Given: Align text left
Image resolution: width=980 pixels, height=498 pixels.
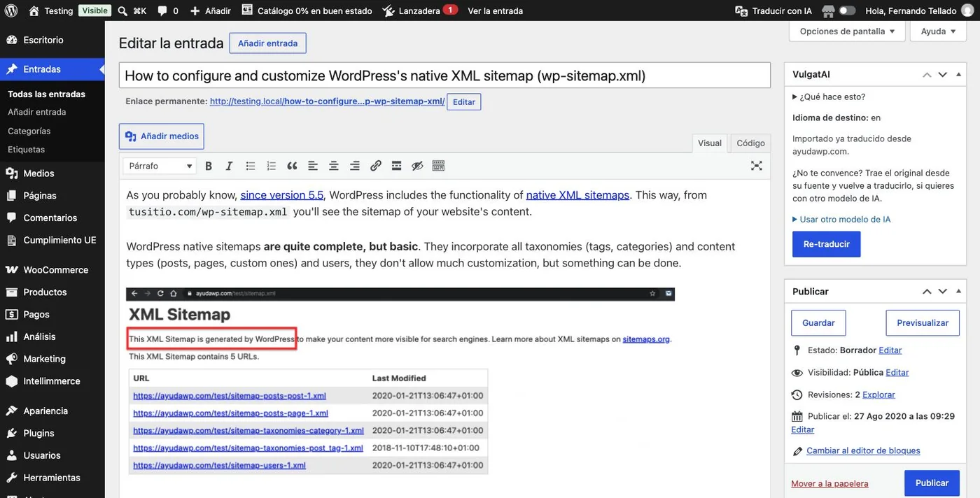Looking at the screenshot, I should pyautogui.click(x=313, y=166).
